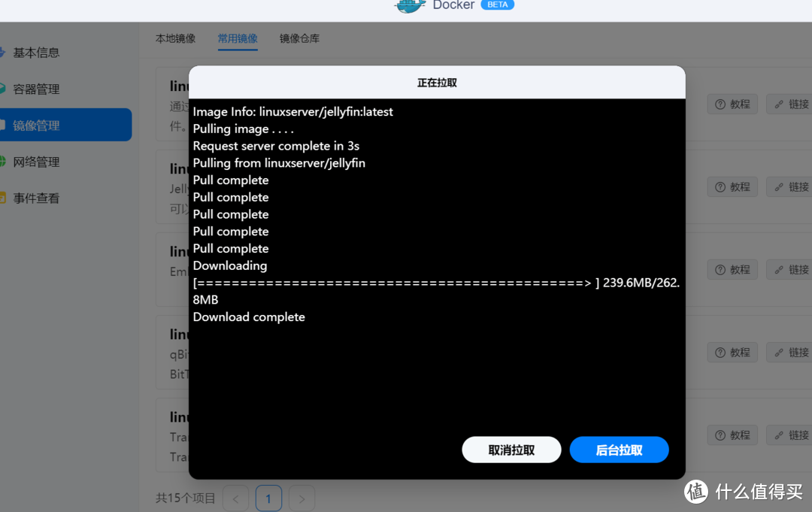Open the 镜像仓库 tab
This screenshot has width=812, height=512.
tap(299, 39)
